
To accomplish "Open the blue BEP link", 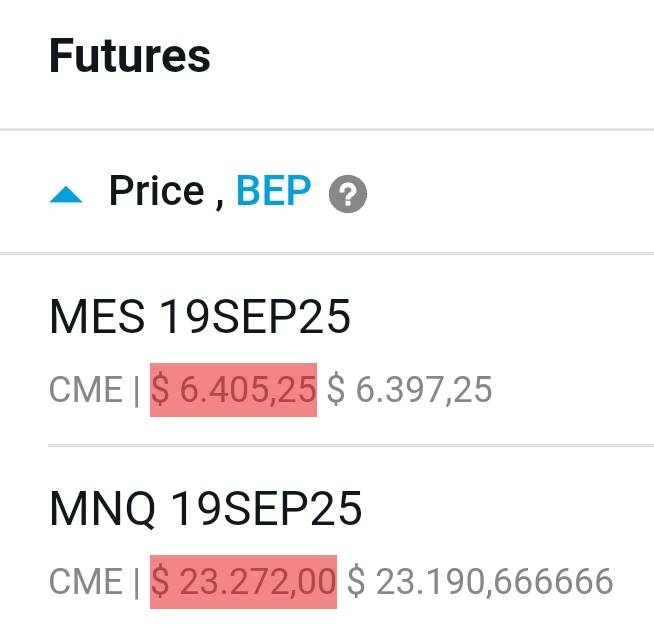I will (273, 190).
